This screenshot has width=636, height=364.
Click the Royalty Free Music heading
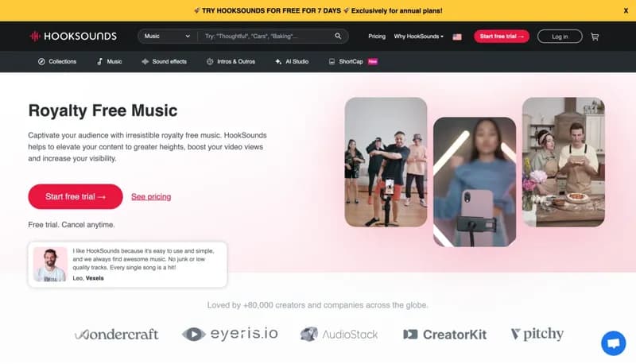[x=103, y=110]
